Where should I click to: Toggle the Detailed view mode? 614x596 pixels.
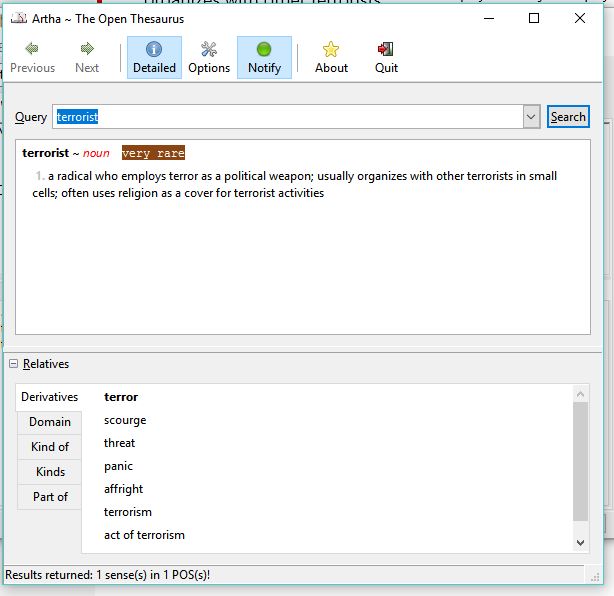(x=154, y=57)
